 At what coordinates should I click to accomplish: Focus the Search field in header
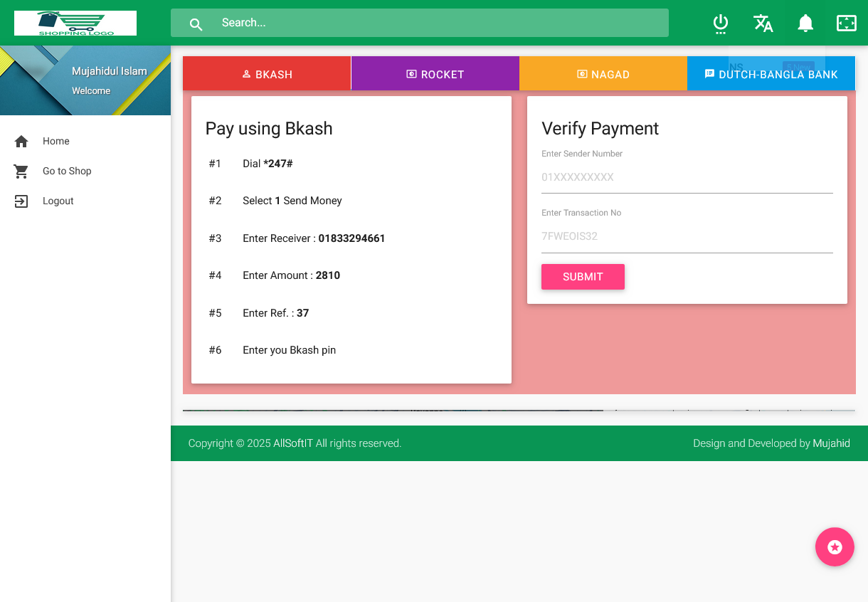420,23
